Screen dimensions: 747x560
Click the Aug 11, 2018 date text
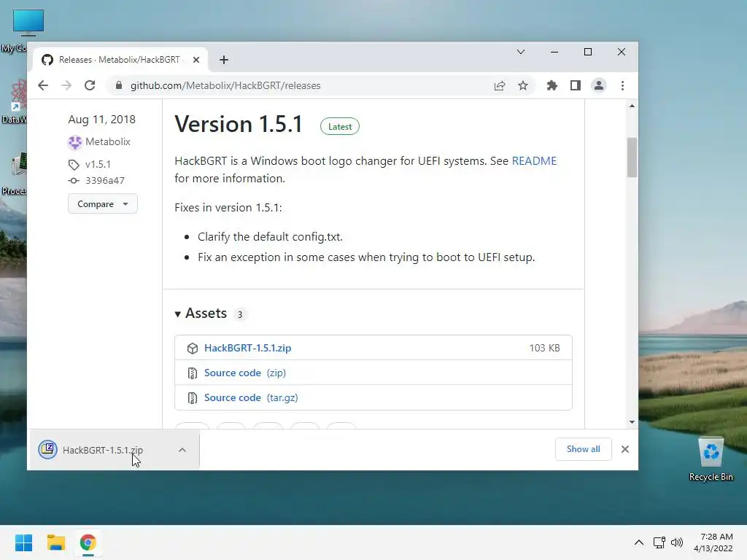[102, 120]
